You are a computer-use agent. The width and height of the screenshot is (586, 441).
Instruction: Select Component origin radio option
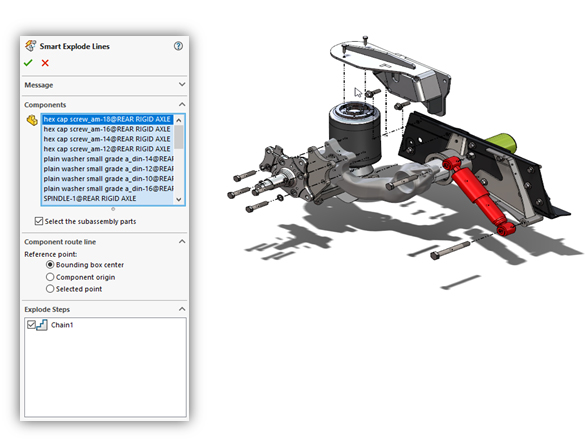pyautogui.click(x=50, y=277)
